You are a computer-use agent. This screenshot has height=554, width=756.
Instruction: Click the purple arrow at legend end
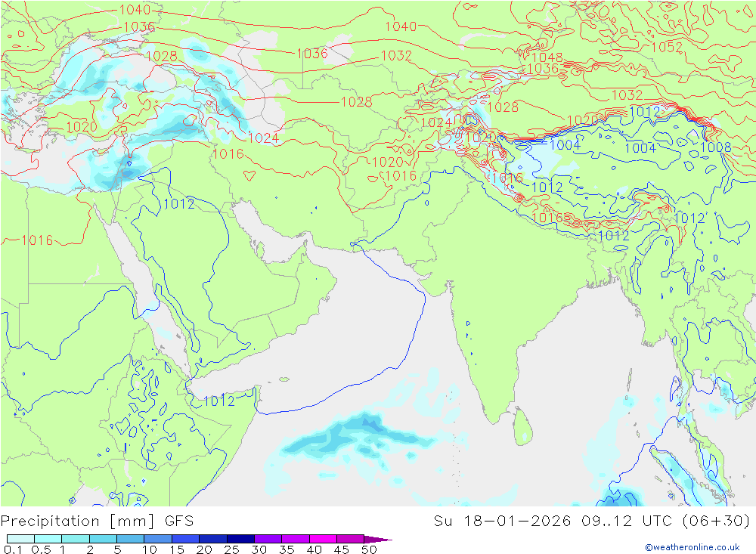tap(378, 539)
